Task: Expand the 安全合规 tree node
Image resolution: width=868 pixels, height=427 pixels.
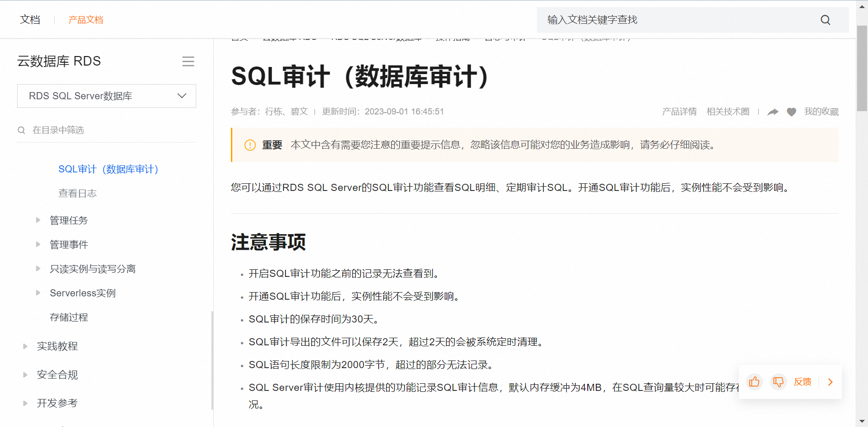Action: pyautogui.click(x=25, y=375)
